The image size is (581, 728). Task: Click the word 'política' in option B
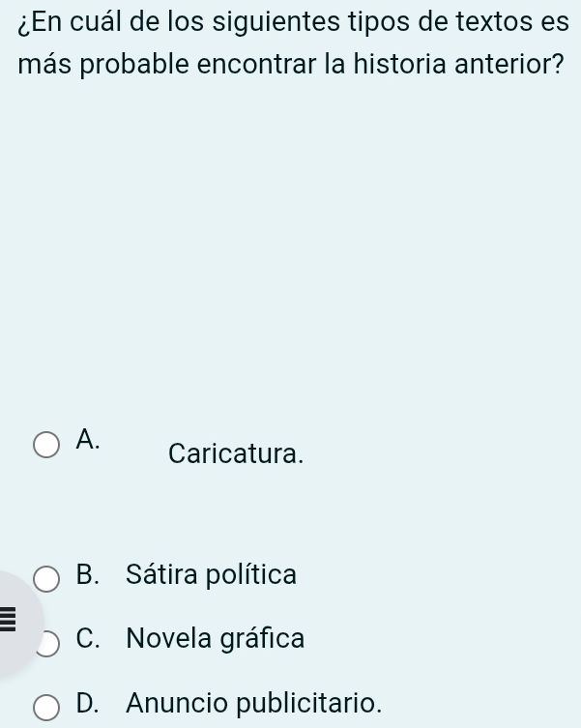click(254, 575)
